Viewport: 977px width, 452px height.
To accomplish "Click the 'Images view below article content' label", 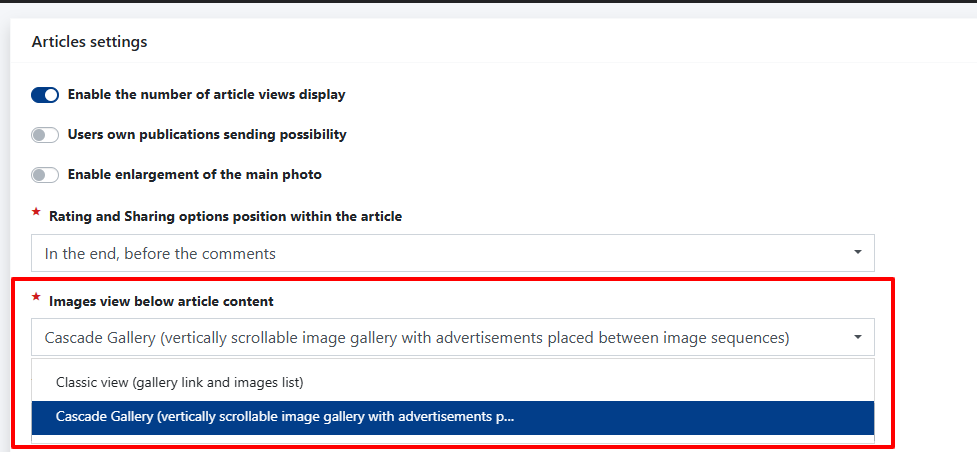I will click(x=161, y=301).
